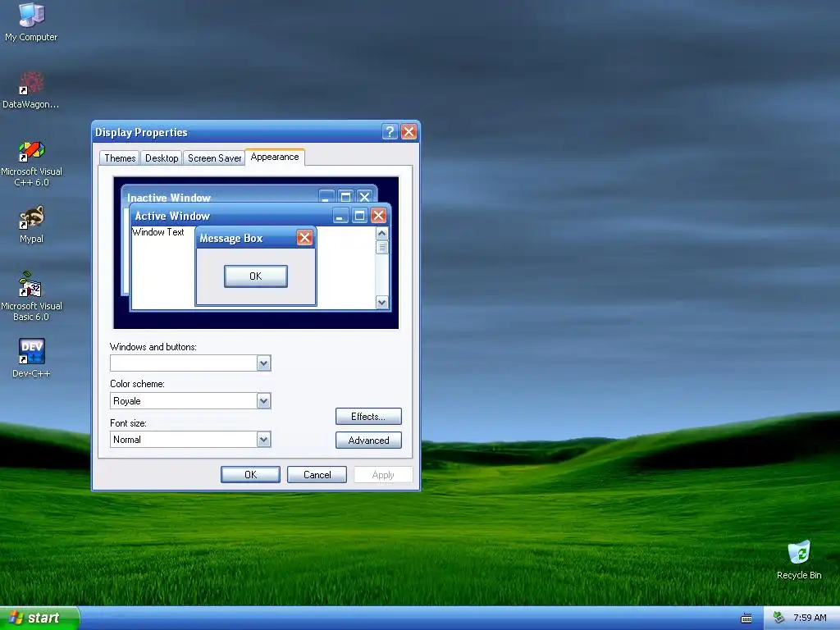
Task: Switch to the Desktop tab
Action: tap(162, 158)
